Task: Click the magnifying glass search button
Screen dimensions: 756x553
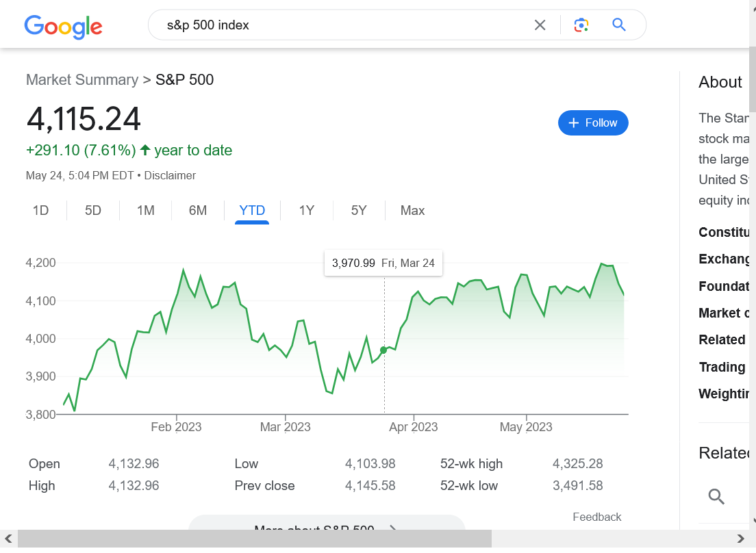Action: point(619,25)
